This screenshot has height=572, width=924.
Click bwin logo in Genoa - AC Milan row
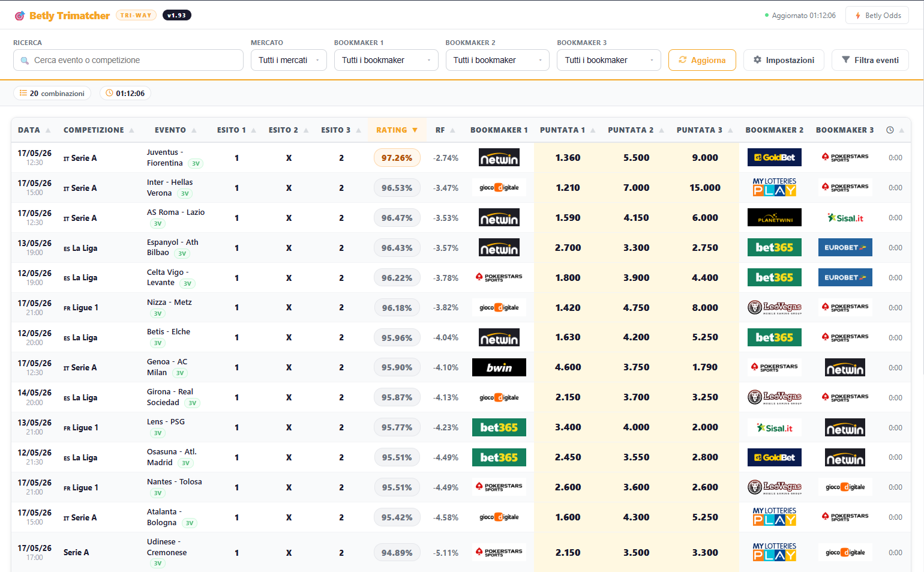[499, 367]
